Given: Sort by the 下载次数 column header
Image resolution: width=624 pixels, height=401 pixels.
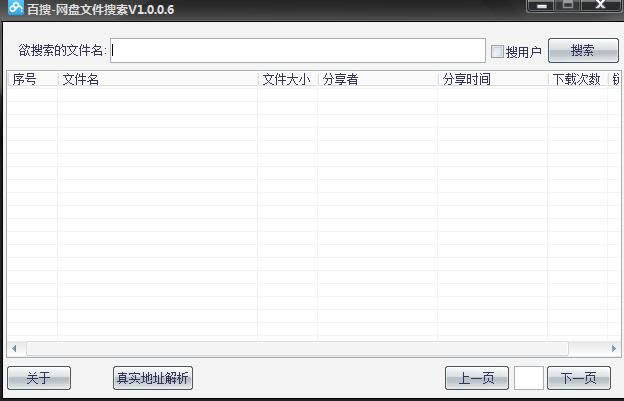Looking at the screenshot, I should pos(578,79).
